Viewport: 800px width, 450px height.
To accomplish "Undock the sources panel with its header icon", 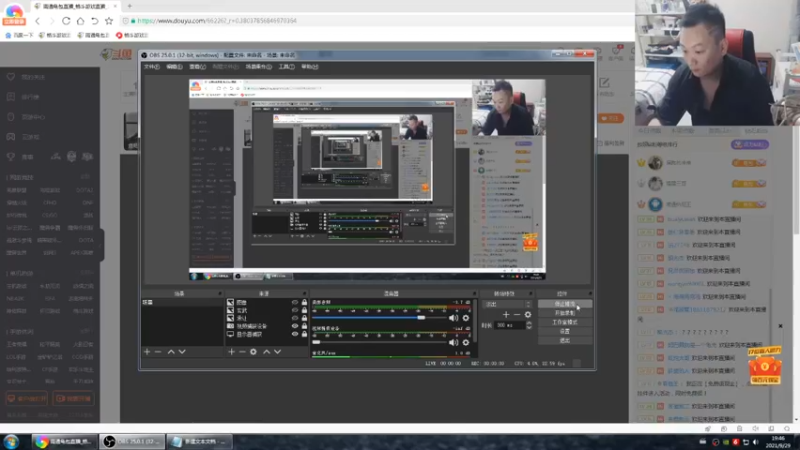I will coord(305,294).
